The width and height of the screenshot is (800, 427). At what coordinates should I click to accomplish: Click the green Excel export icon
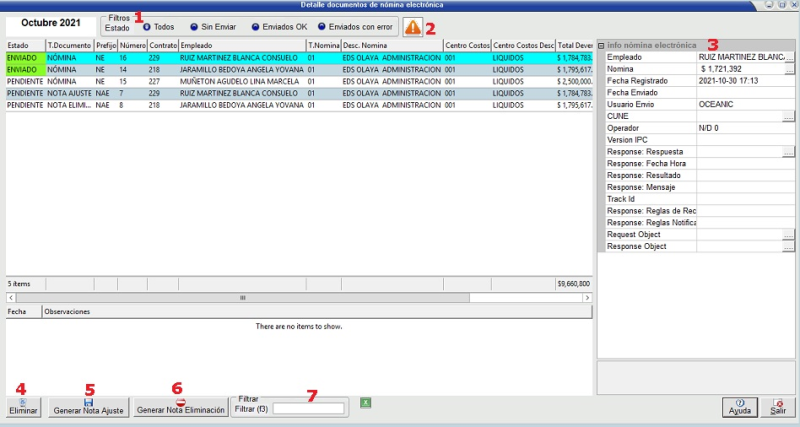(366, 403)
